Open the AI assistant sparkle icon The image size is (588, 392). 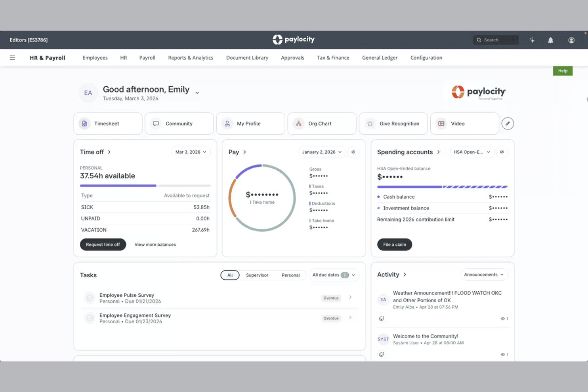pyautogui.click(x=532, y=40)
